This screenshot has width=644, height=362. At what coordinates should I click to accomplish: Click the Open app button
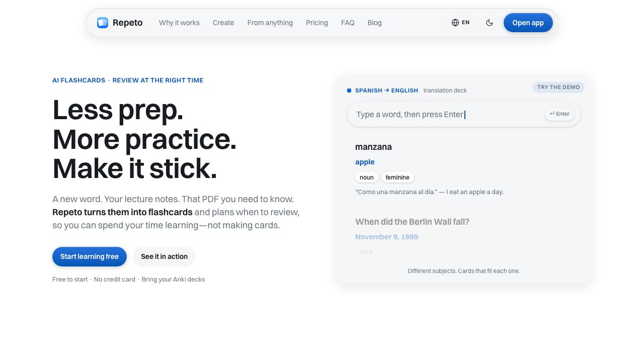[528, 23]
